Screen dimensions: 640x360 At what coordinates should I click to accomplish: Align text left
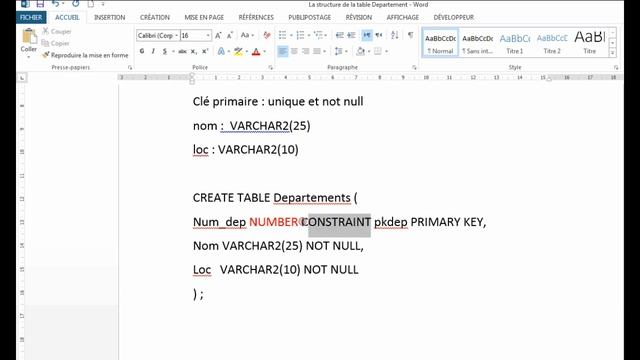pos(282,51)
